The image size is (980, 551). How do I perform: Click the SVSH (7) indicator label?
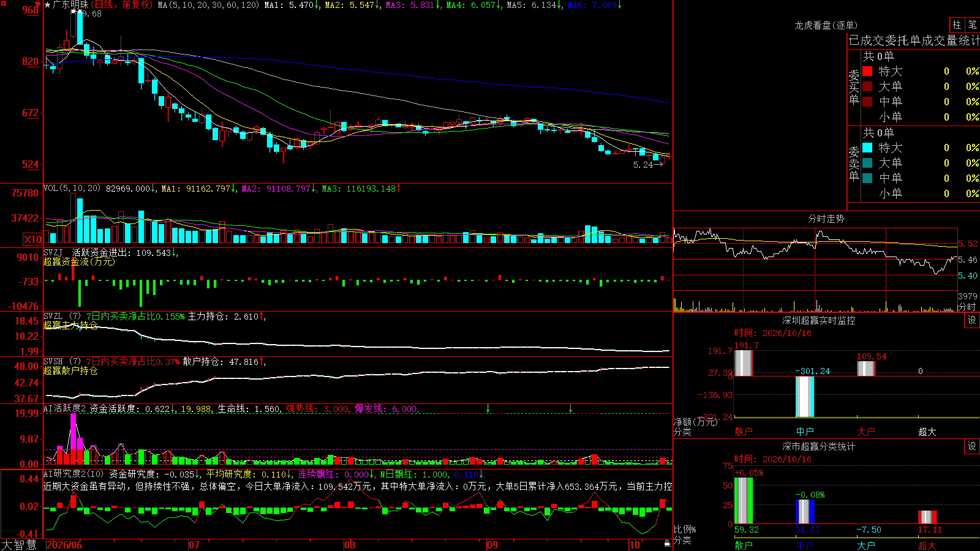point(62,362)
